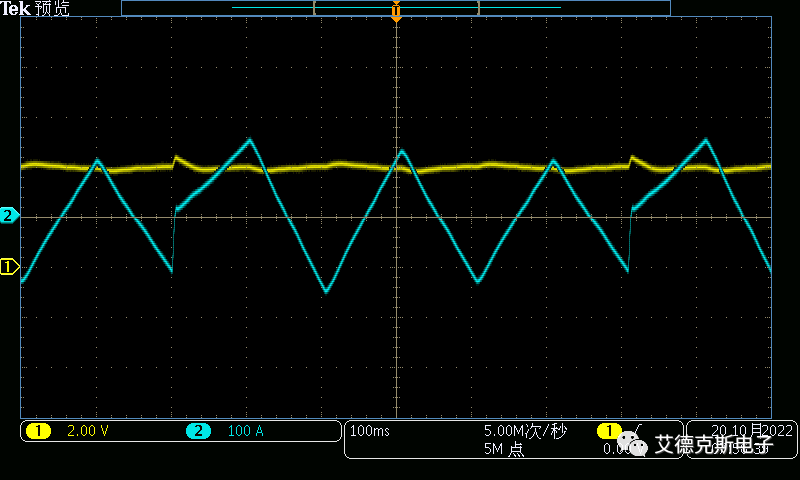Click the 5.00M sample rate readout

[525, 431]
